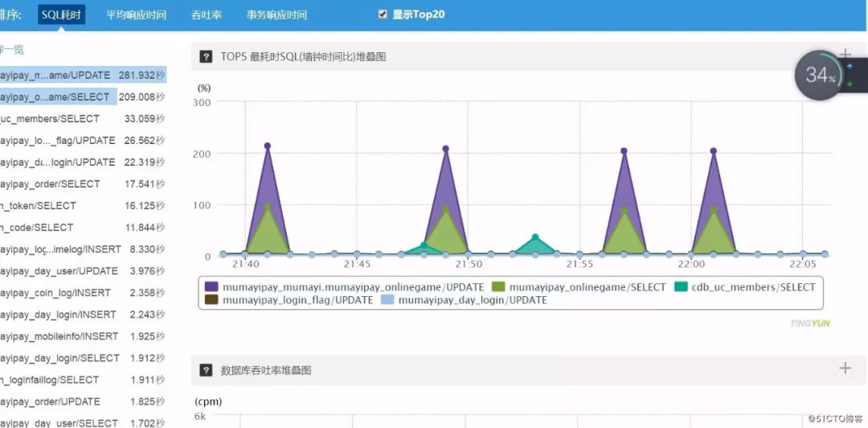Expand 数据库吞吐率堆叠图 panel with plus icon
This screenshot has width=868, height=428.
(x=845, y=368)
